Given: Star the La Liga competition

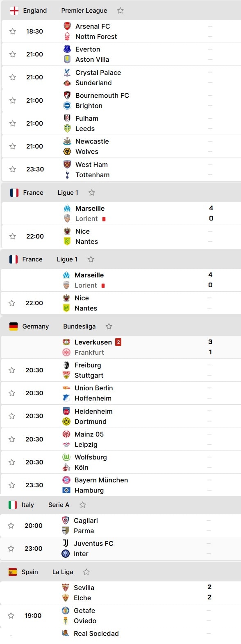Looking at the screenshot, I should click(x=86, y=572).
